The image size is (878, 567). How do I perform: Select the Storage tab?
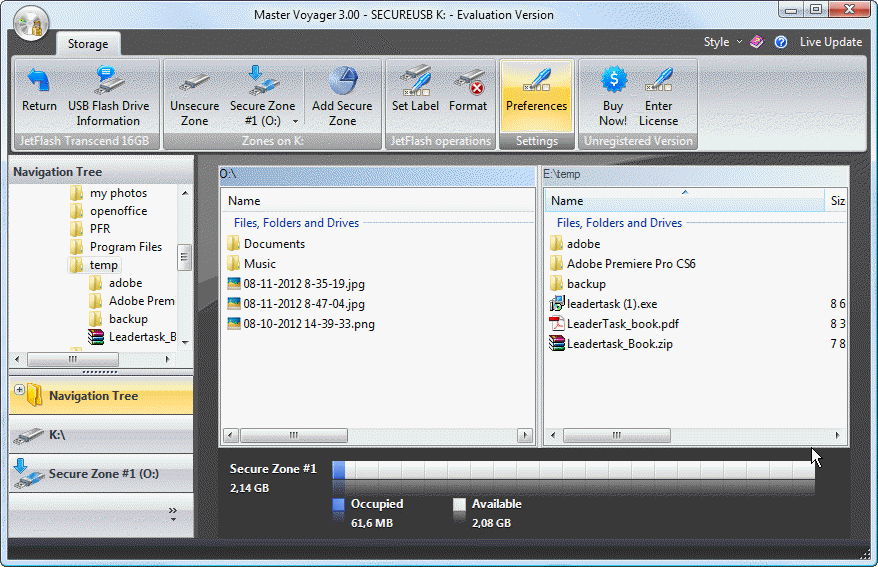[x=88, y=44]
